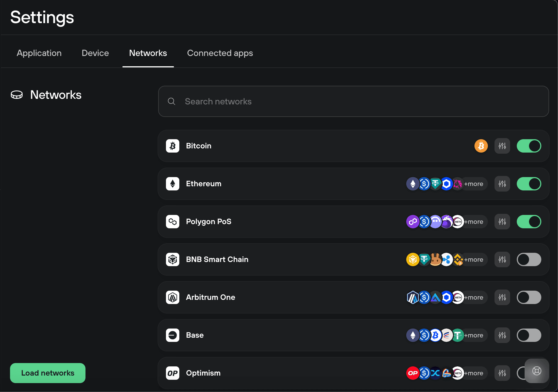Show more Base tokens
Screen dimensions: 558x392
[x=474, y=335]
